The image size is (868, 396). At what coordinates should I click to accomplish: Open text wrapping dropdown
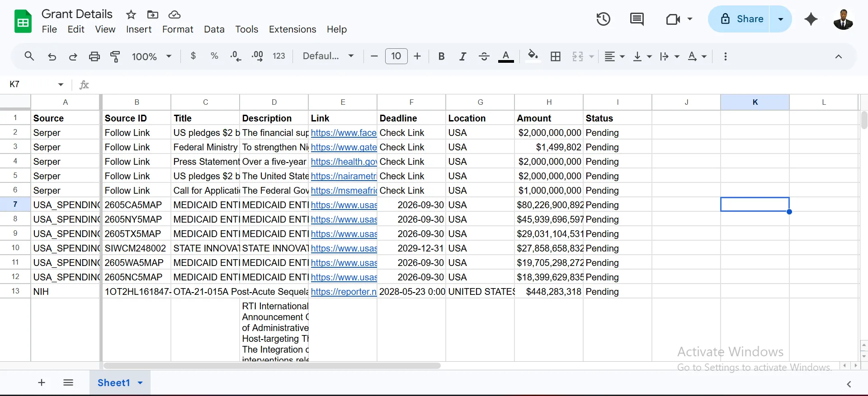(670, 56)
